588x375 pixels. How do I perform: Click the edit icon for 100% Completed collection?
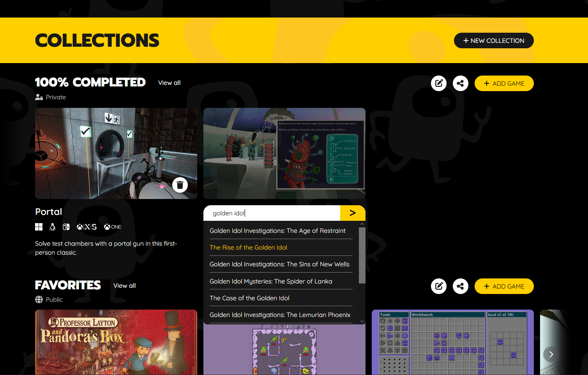438,83
